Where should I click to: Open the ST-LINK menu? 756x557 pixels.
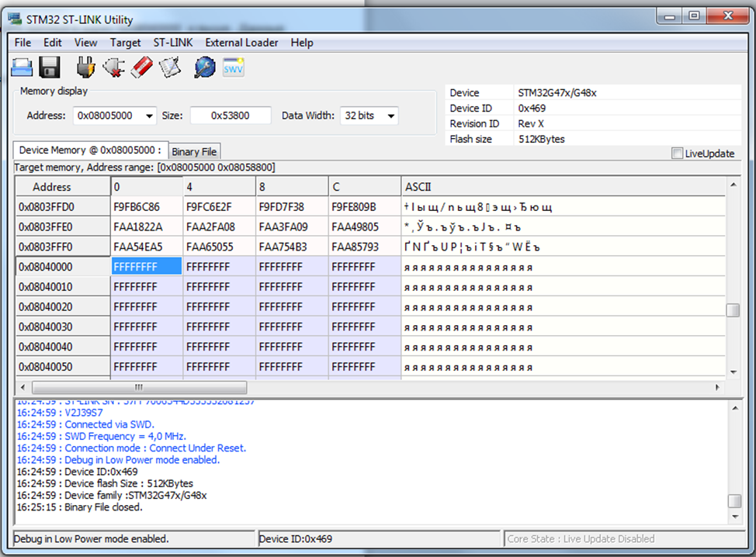173,43
